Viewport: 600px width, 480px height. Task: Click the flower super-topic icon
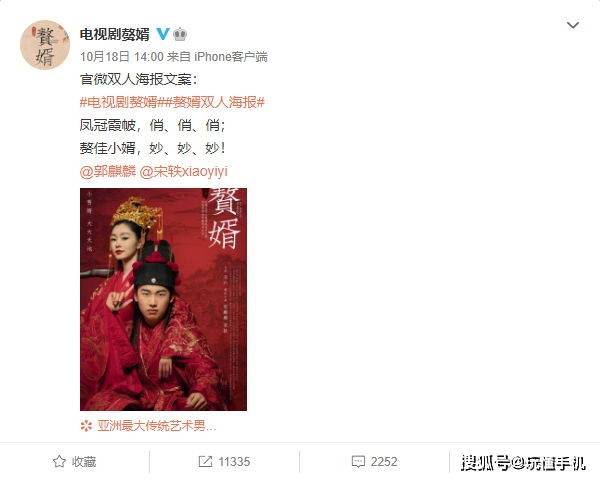[86, 426]
